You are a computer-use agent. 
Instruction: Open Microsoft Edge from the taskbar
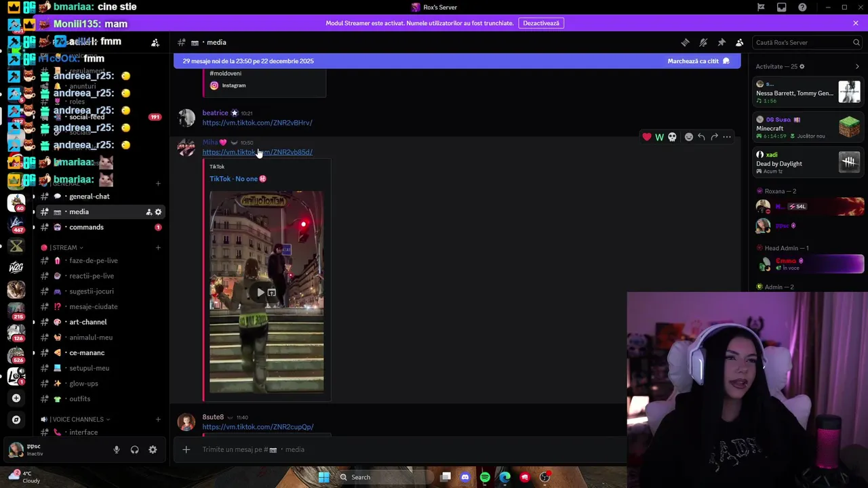coord(505,477)
